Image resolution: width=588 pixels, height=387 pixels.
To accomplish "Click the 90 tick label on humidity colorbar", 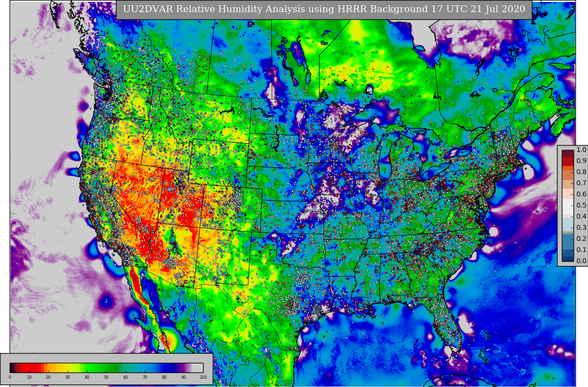I will [x=184, y=377].
